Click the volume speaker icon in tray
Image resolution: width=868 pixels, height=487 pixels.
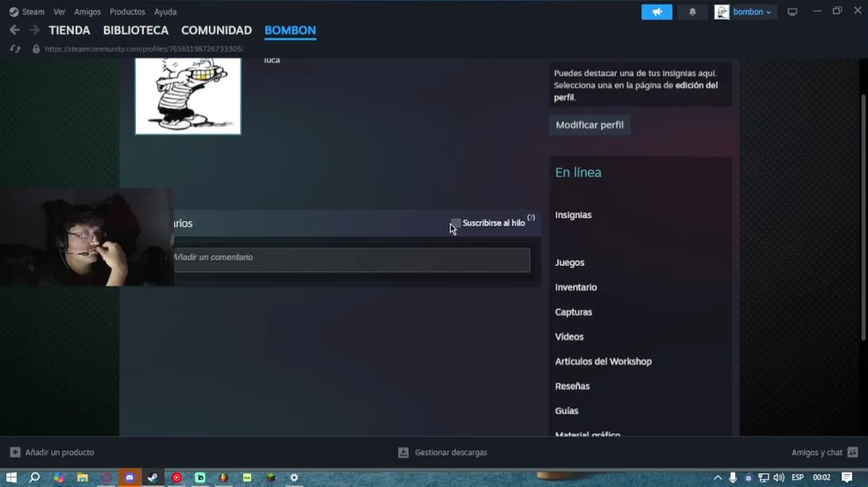[779, 478]
